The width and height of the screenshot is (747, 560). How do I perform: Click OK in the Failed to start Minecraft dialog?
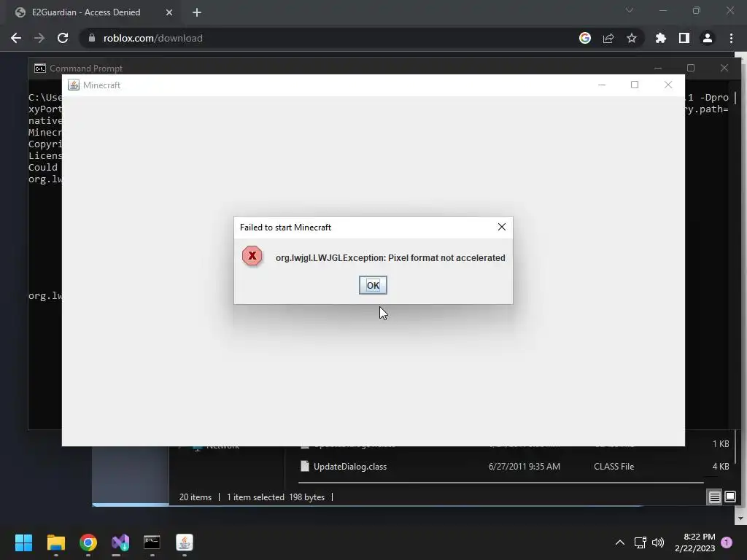(373, 285)
